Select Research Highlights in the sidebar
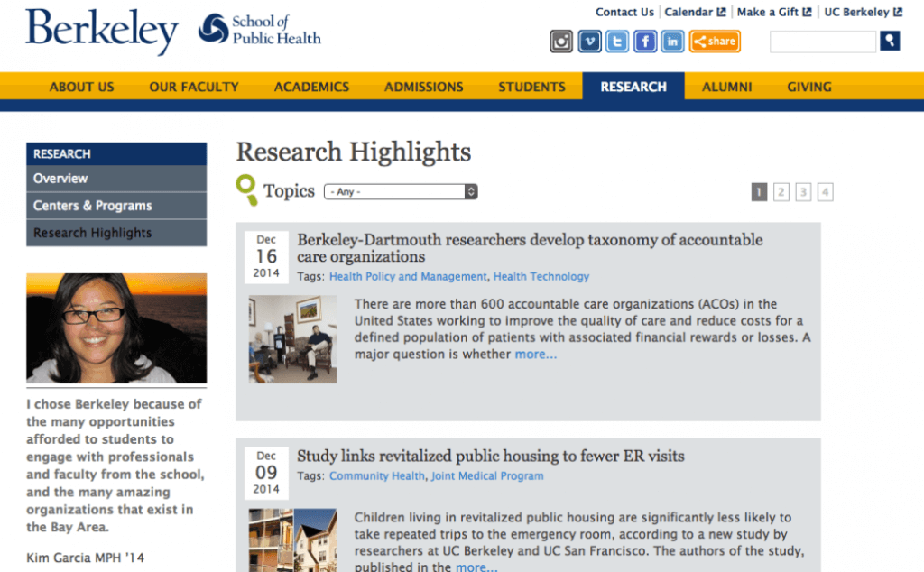 (116, 233)
